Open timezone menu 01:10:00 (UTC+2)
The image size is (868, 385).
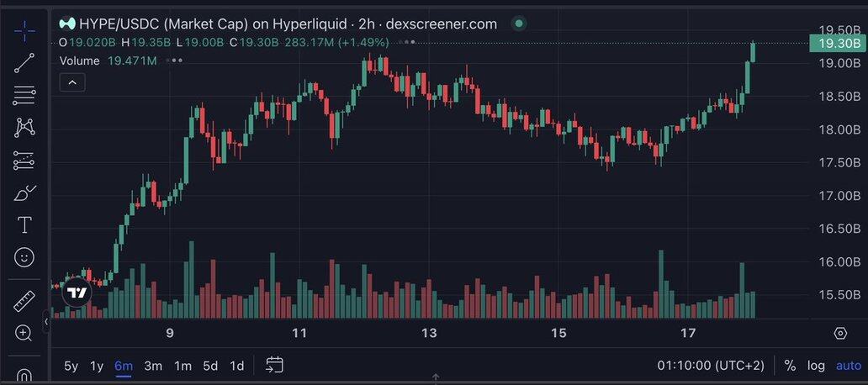(x=711, y=366)
